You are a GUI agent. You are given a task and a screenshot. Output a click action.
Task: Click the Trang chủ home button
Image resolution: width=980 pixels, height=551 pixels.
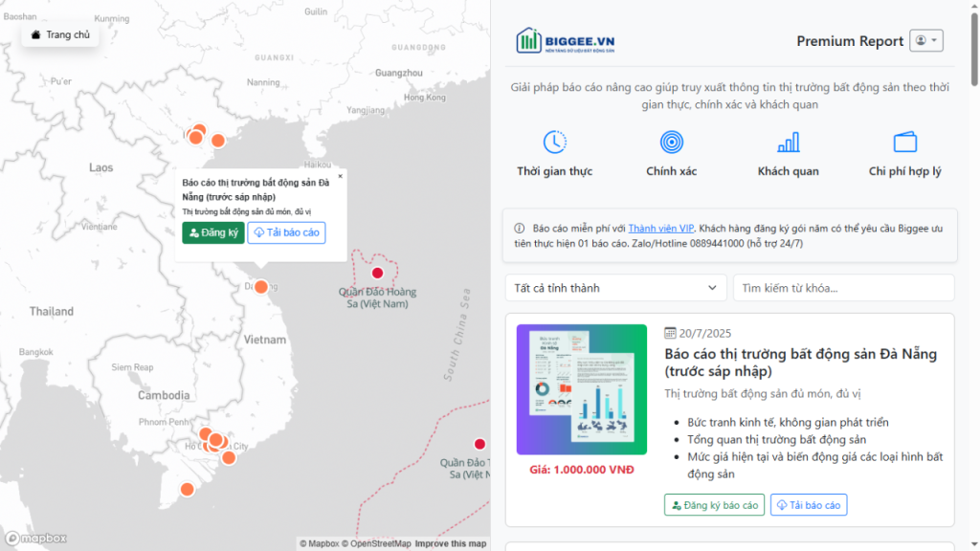pos(60,35)
